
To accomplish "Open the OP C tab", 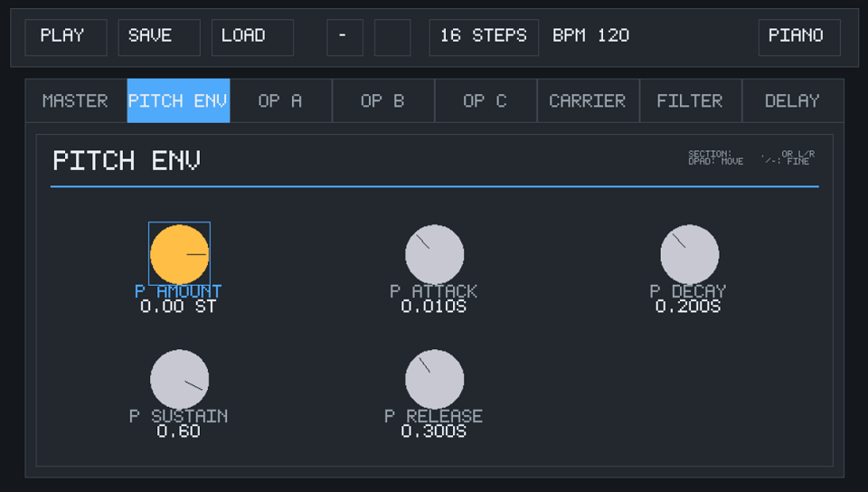I will pos(486,100).
